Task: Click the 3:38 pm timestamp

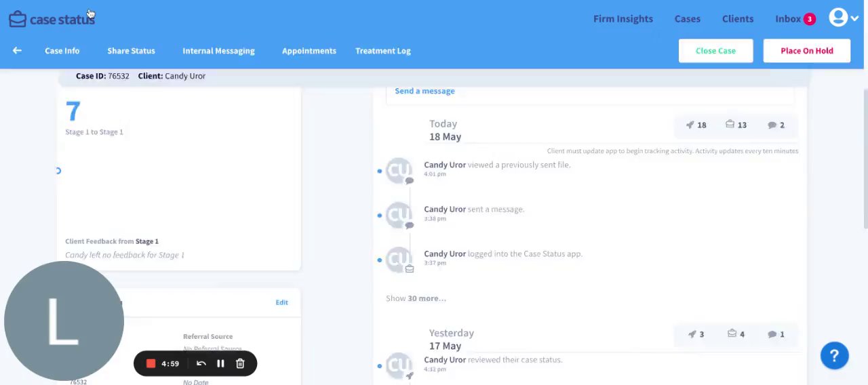Action: [435, 219]
